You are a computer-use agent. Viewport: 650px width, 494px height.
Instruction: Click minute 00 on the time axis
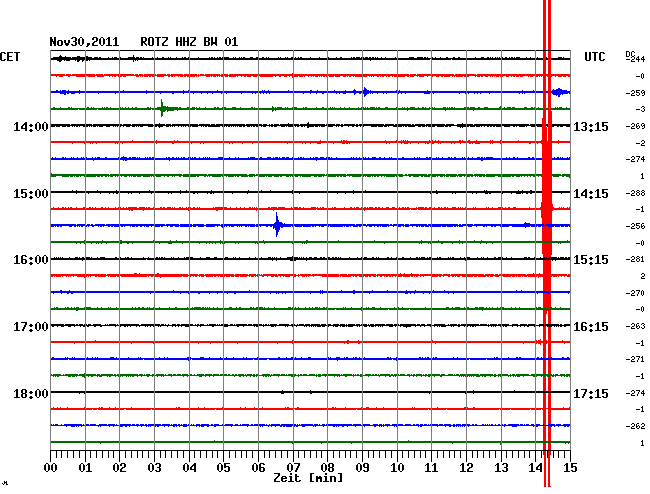[x=51, y=467]
